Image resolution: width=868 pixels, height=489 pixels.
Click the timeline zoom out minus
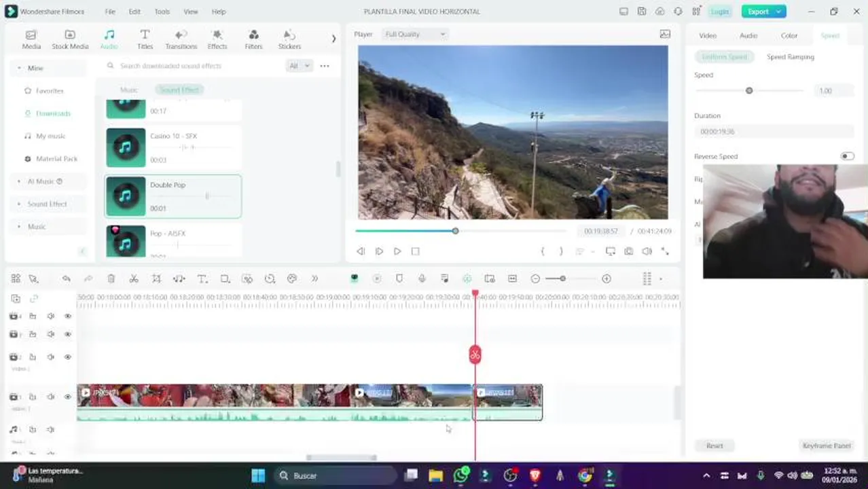tap(535, 278)
